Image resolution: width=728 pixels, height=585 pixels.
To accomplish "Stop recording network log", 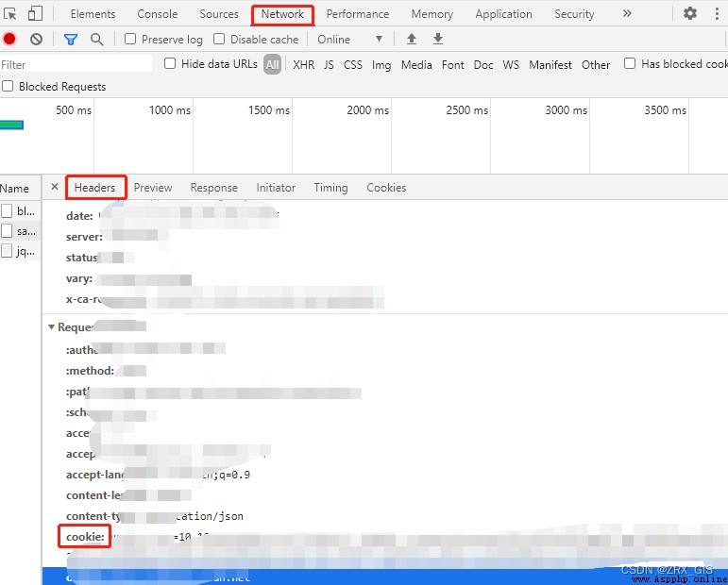I will point(9,39).
